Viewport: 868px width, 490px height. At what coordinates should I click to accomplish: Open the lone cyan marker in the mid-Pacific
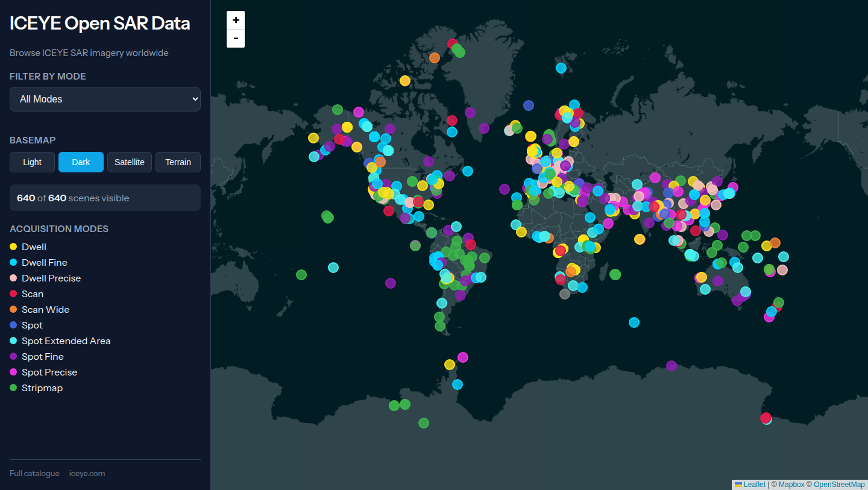point(333,268)
